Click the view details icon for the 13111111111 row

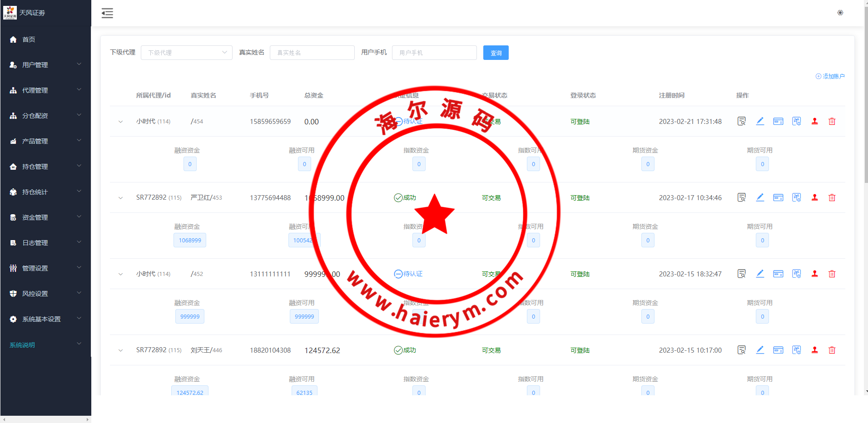741,274
